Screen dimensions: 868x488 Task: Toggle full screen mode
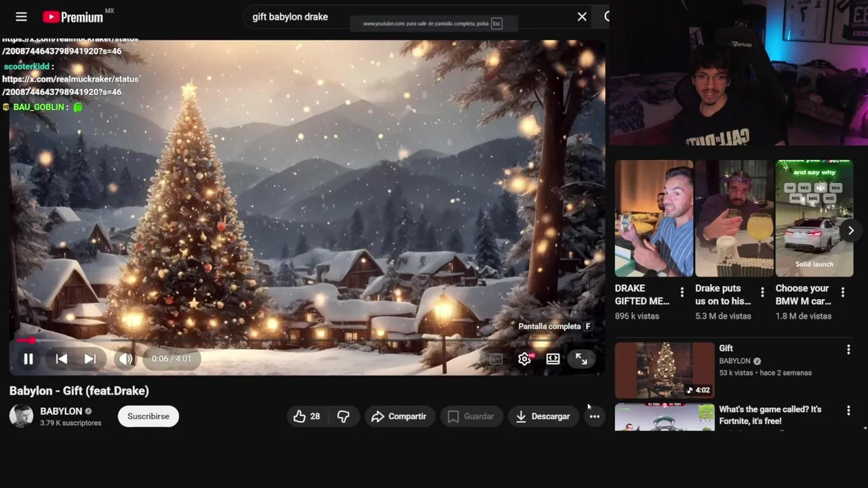coord(581,359)
